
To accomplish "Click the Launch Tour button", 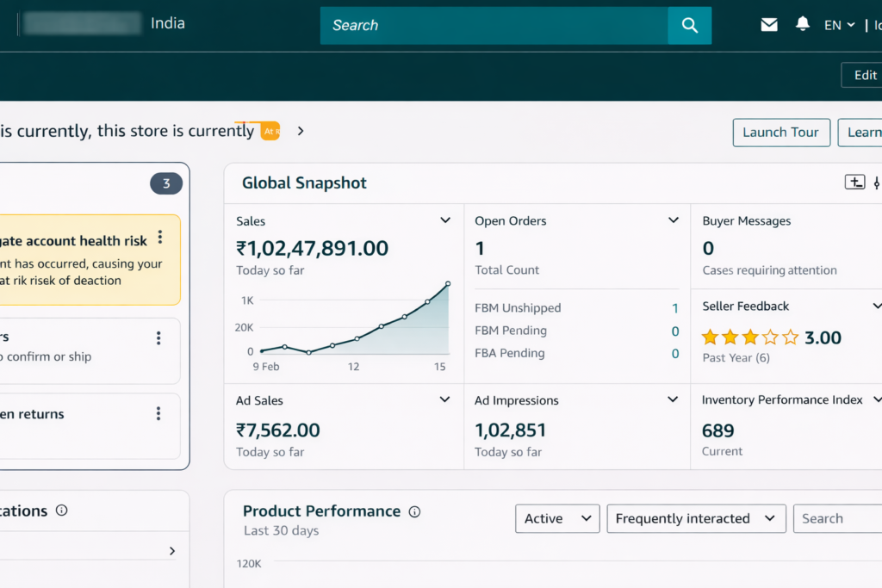I will 780,133.
